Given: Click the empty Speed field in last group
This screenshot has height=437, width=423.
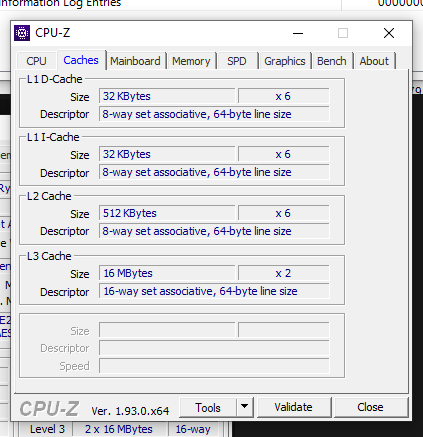Looking at the screenshot, I should click(214, 366).
